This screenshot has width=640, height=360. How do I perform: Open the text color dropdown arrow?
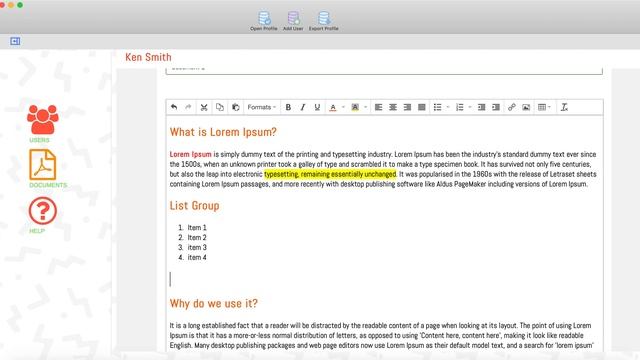343,107
